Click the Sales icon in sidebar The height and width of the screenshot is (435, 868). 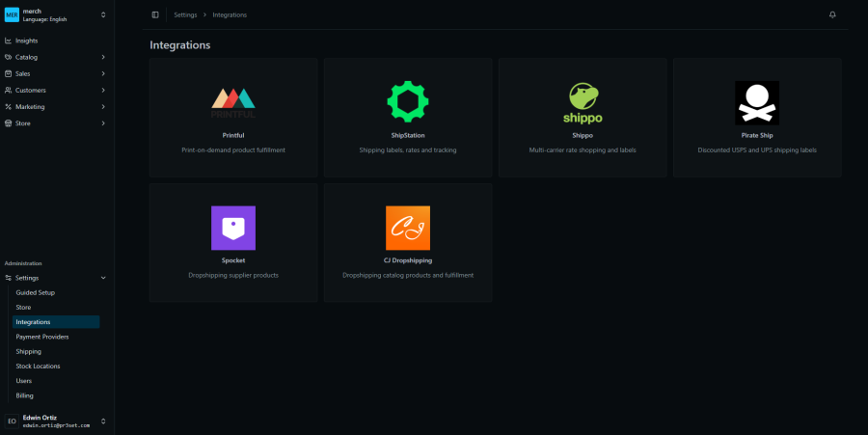(x=8, y=73)
